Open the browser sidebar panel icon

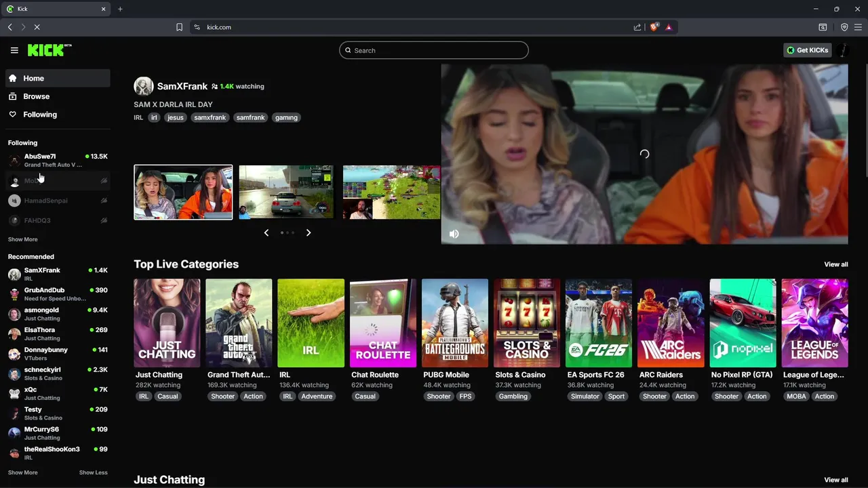[x=823, y=27]
